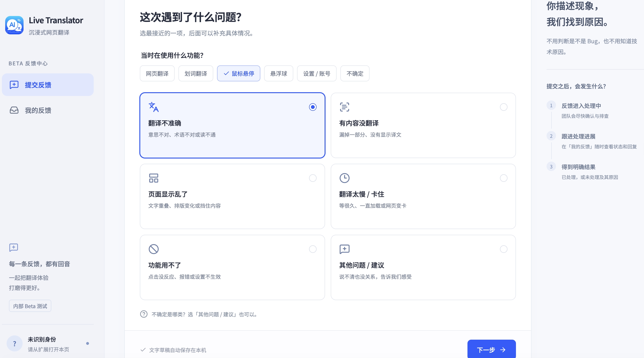Click the 页面显示乱了 card title
The image size is (644, 358).
click(x=168, y=194)
